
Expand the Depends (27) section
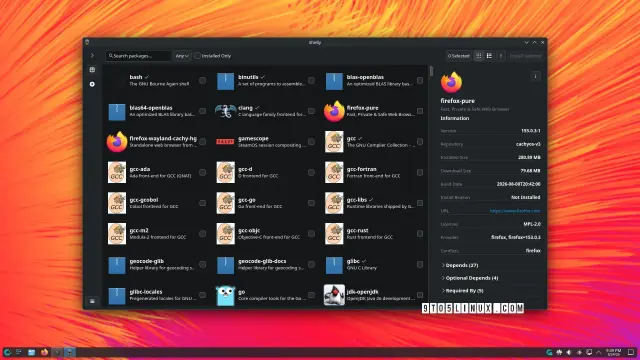pyautogui.click(x=460, y=265)
